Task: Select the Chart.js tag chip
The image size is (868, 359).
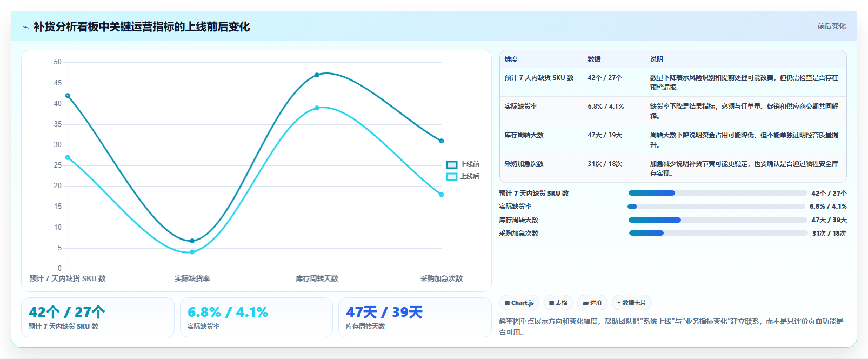Action: click(x=519, y=303)
